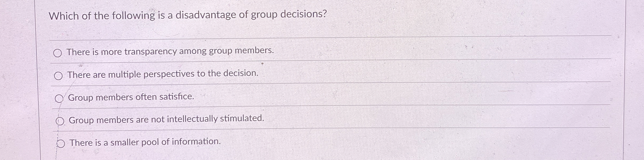The height and width of the screenshot is (160, 644).
Task: Click the word 'transparency' in the first option
Action: tap(150, 51)
